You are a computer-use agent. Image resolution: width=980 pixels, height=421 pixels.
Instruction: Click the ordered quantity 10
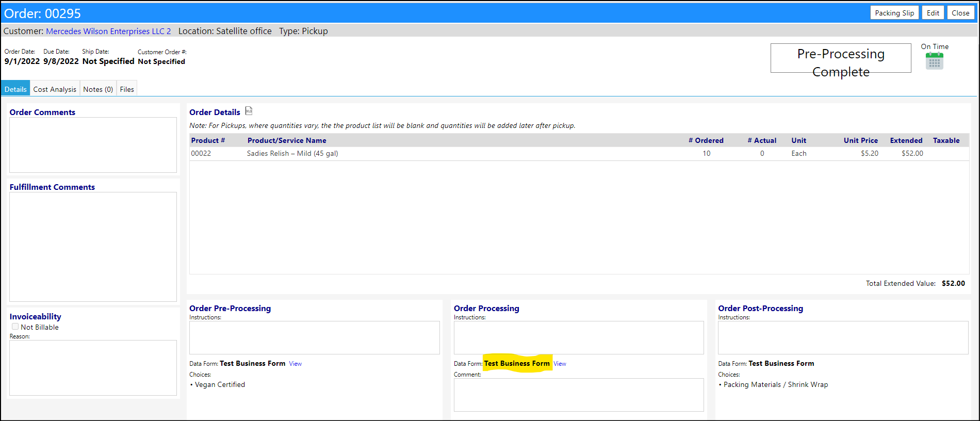[706, 153]
